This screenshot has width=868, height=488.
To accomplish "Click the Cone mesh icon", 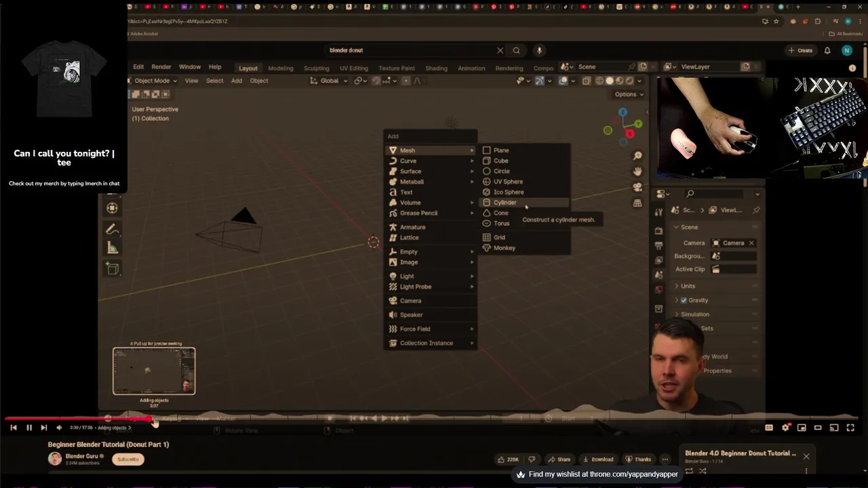I will pyautogui.click(x=486, y=213).
